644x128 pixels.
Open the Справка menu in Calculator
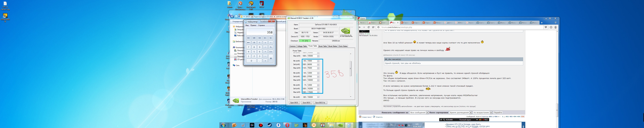[x=261, y=25]
